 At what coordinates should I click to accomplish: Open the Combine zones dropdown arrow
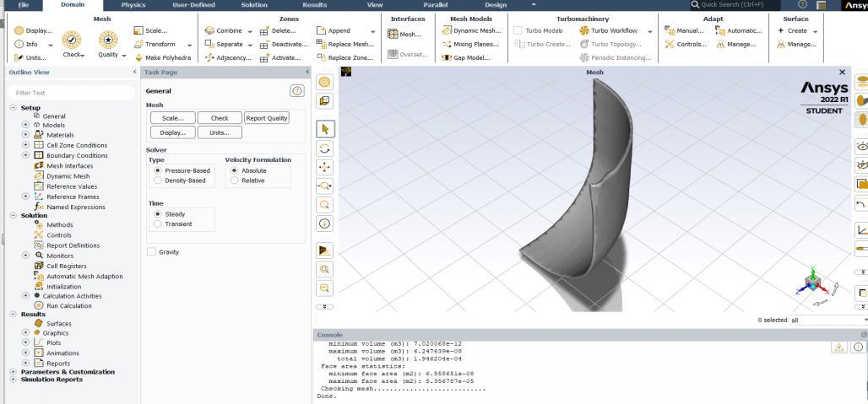[x=250, y=31]
